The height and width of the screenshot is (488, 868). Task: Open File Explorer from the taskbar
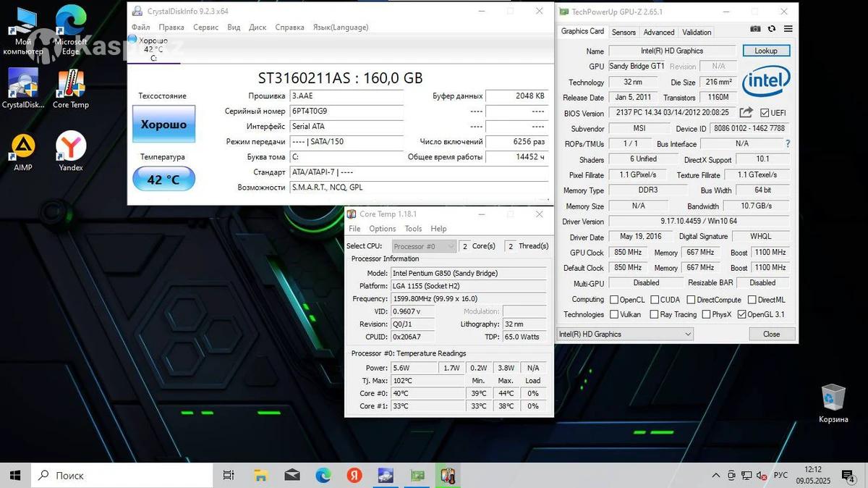(x=261, y=476)
